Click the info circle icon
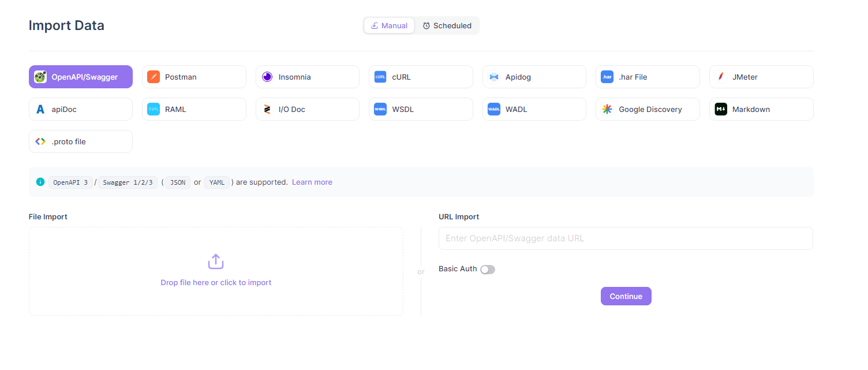This screenshot has width=868, height=370. pyautogui.click(x=40, y=182)
